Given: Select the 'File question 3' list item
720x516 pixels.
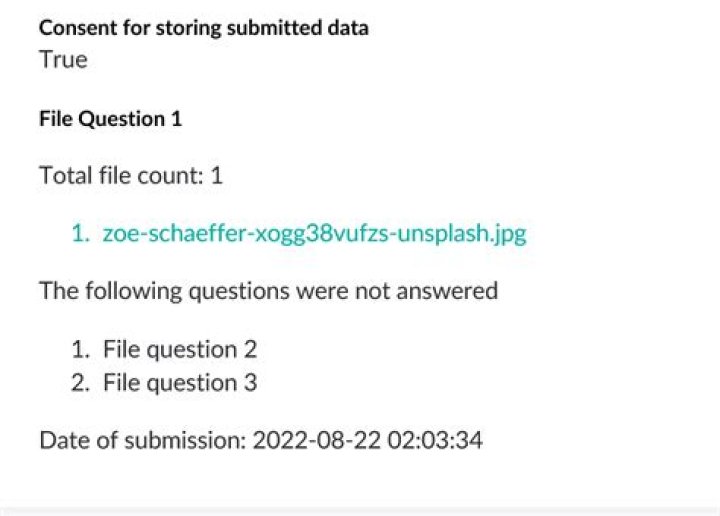Looking at the screenshot, I should point(180,382).
